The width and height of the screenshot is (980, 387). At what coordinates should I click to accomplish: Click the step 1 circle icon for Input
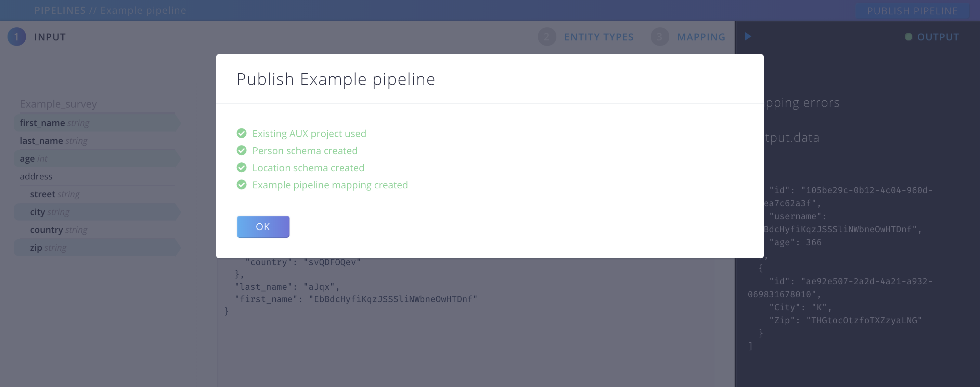[17, 37]
